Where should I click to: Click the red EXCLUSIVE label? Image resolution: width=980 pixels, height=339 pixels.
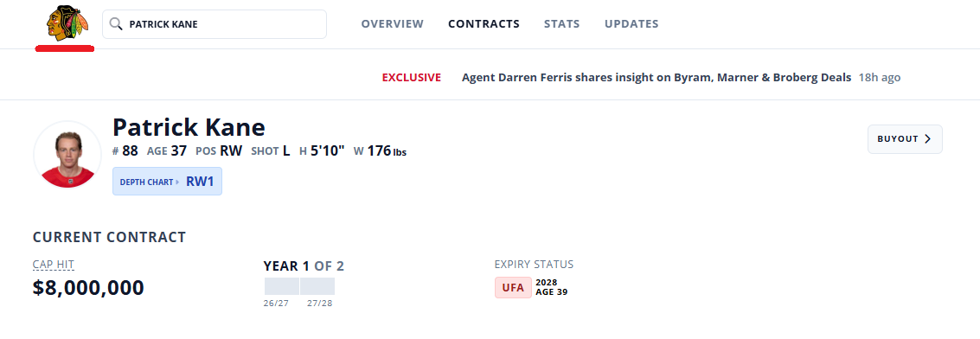(411, 78)
